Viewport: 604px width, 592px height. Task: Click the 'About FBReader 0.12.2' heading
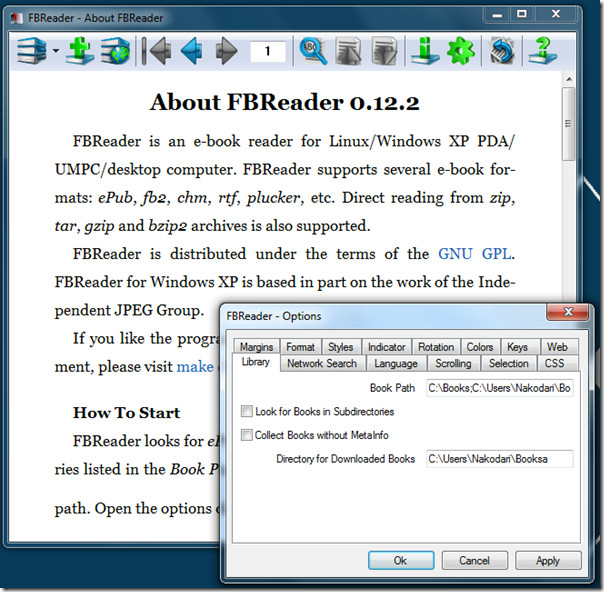pos(285,102)
